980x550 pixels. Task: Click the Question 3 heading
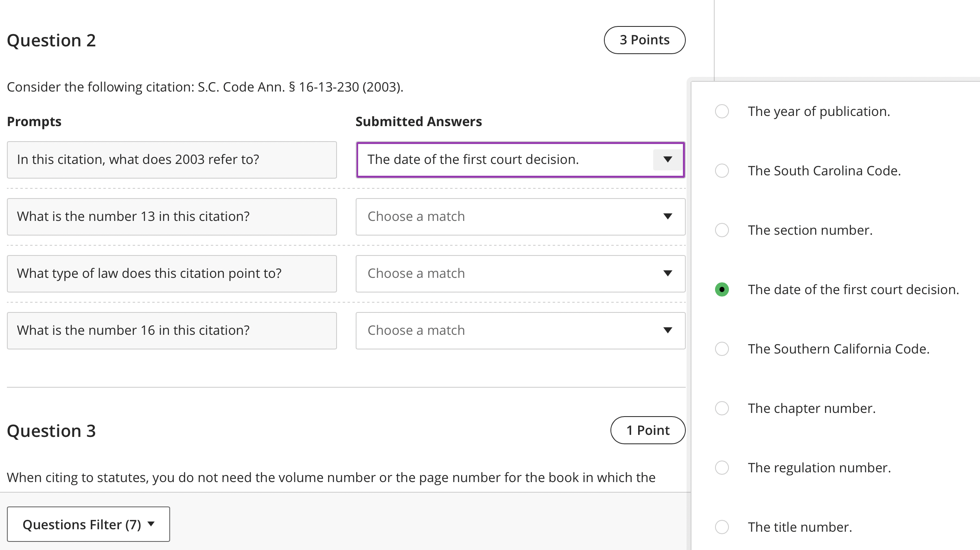tap(52, 431)
